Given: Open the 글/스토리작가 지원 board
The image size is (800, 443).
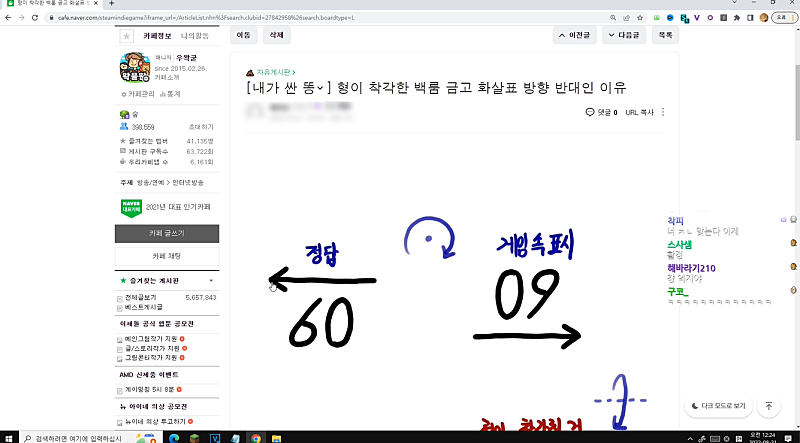Looking at the screenshot, I should (152, 348).
